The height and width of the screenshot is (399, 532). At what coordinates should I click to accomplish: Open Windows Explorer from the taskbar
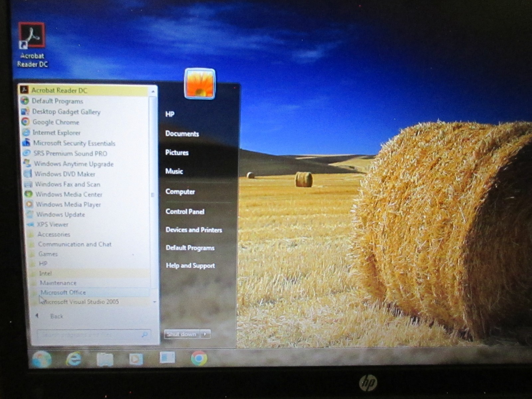point(105,359)
